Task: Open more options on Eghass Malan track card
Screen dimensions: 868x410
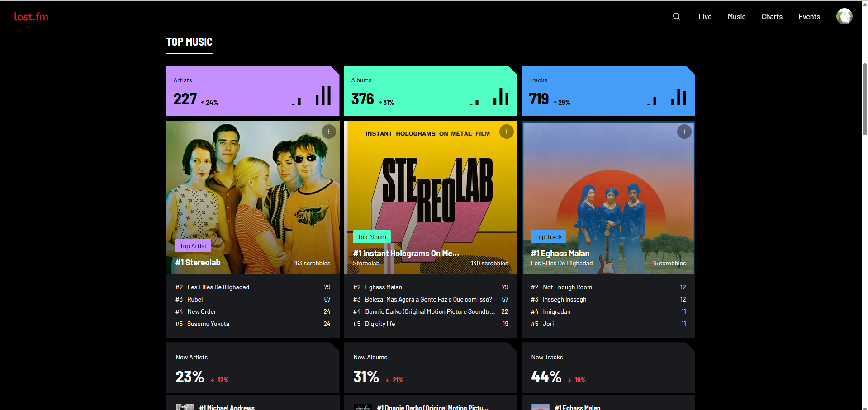Action: [684, 132]
